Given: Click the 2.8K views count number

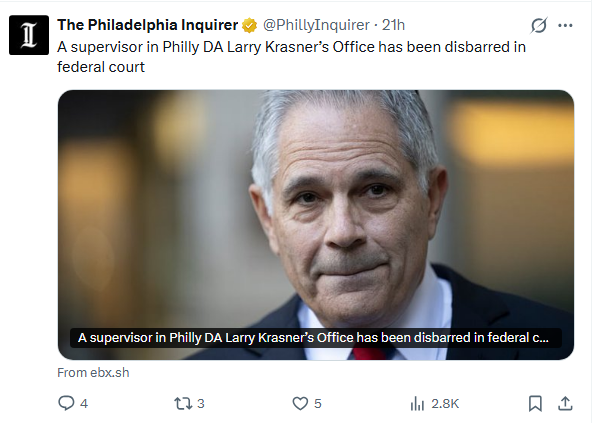Looking at the screenshot, I should click(445, 404).
